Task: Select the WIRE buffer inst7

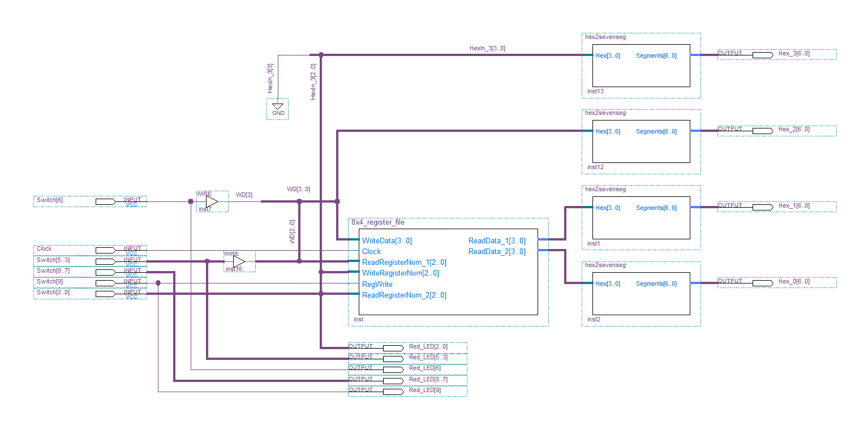Action: point(212,201)
